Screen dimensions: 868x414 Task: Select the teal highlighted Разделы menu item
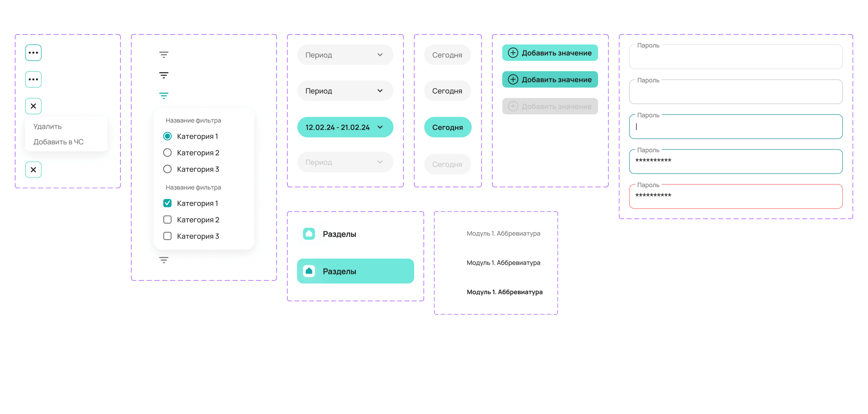355,271
